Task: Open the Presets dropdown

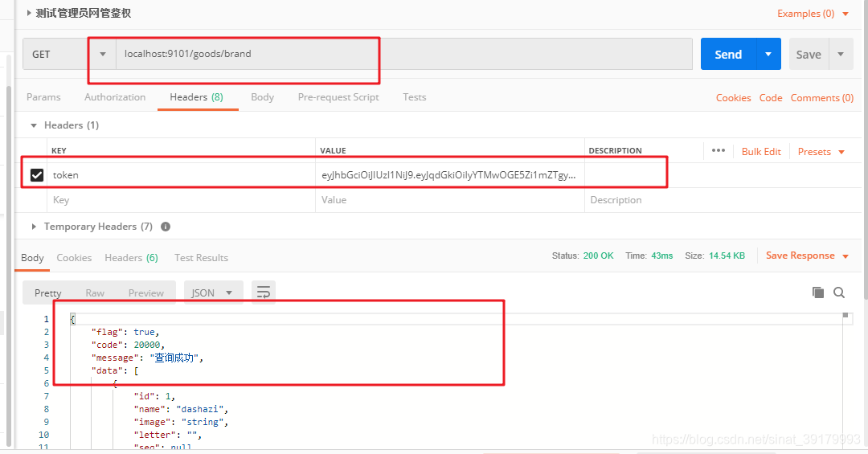Action: [x=821, y=152]
